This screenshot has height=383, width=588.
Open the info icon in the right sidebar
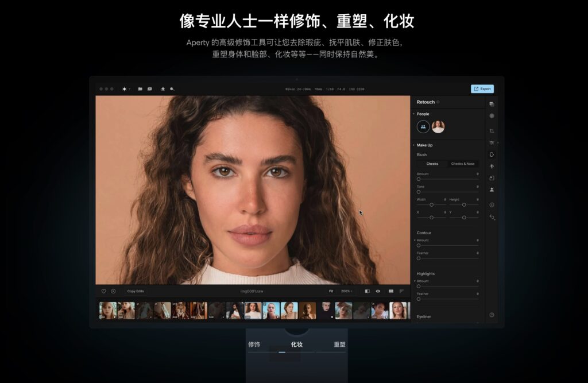[492, 205]
